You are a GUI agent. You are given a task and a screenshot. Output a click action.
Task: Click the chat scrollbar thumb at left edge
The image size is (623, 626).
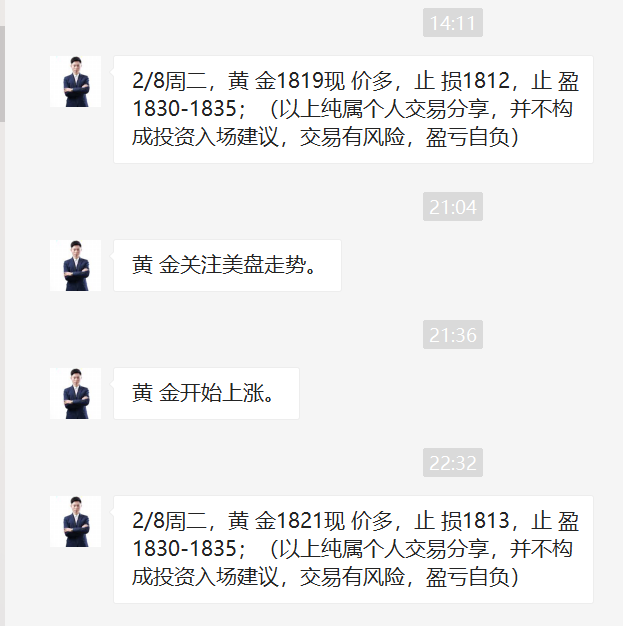tap(2, 74)
